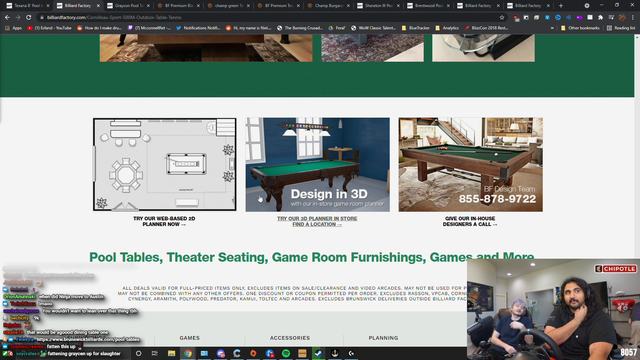Bookmark this page with the star icon

[x=502, y=18]
